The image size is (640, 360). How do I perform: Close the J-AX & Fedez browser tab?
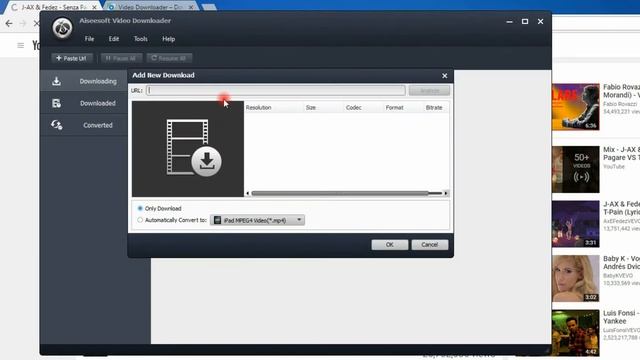pyautogui.click(x=94, y=7)
